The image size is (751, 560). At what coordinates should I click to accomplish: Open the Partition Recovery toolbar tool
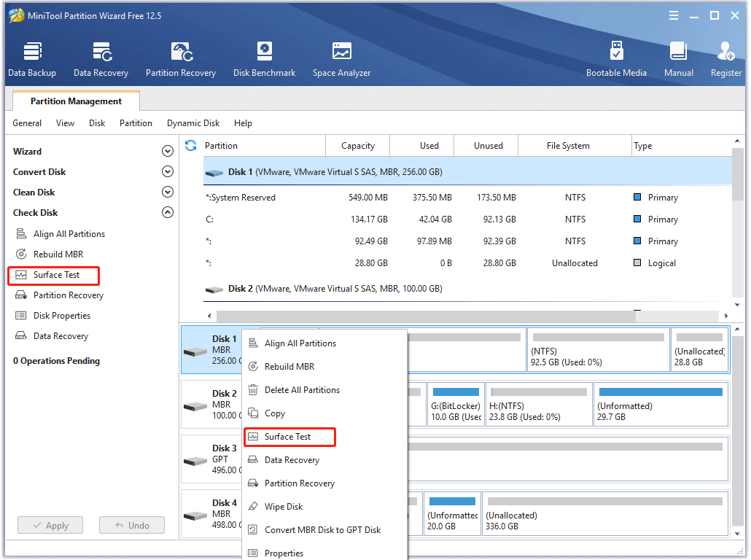tap(180, 58)
